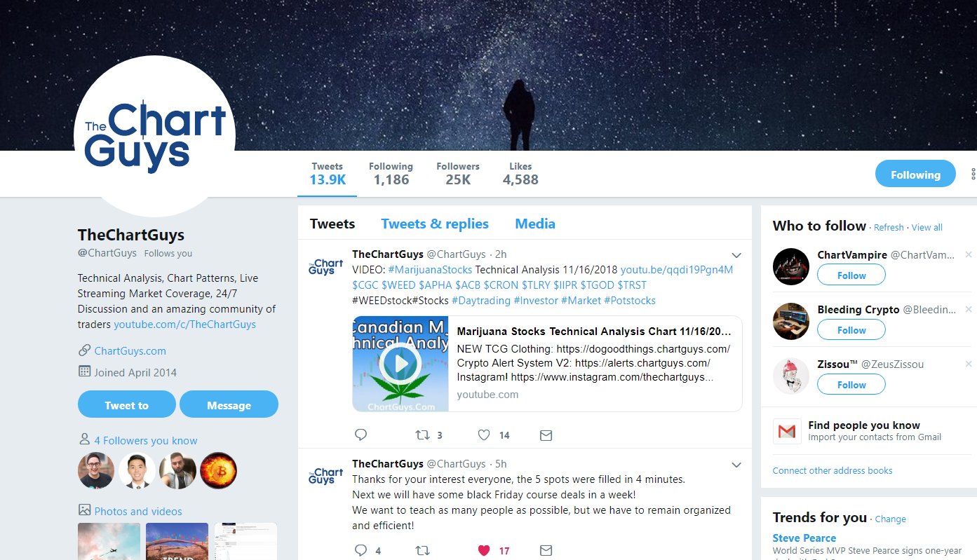Like the Marijuana Stocks video tweet
Viewport: 977px width, 560px height.
(x=484, y=435)
